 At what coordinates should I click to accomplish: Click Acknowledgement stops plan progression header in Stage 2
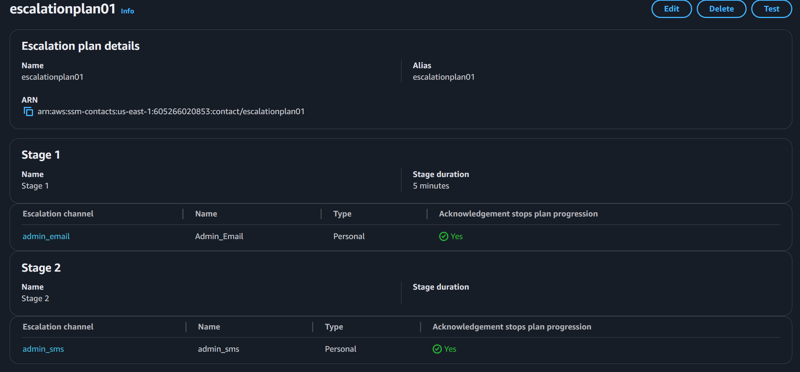[x=512, y=327]
